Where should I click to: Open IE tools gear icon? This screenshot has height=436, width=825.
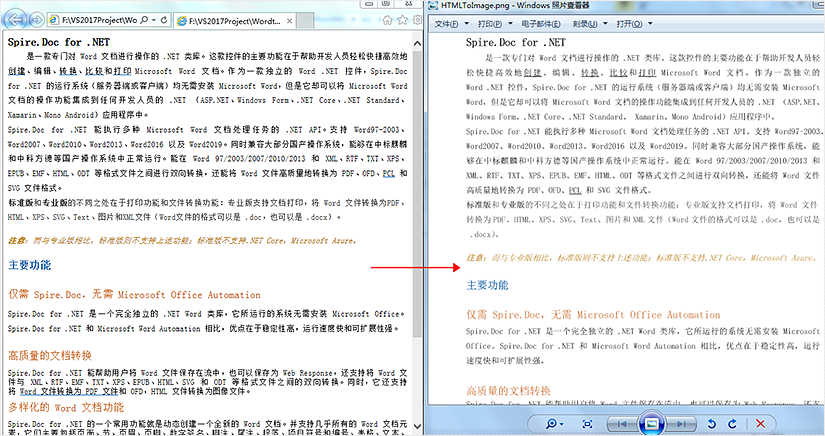coord(417,20)
